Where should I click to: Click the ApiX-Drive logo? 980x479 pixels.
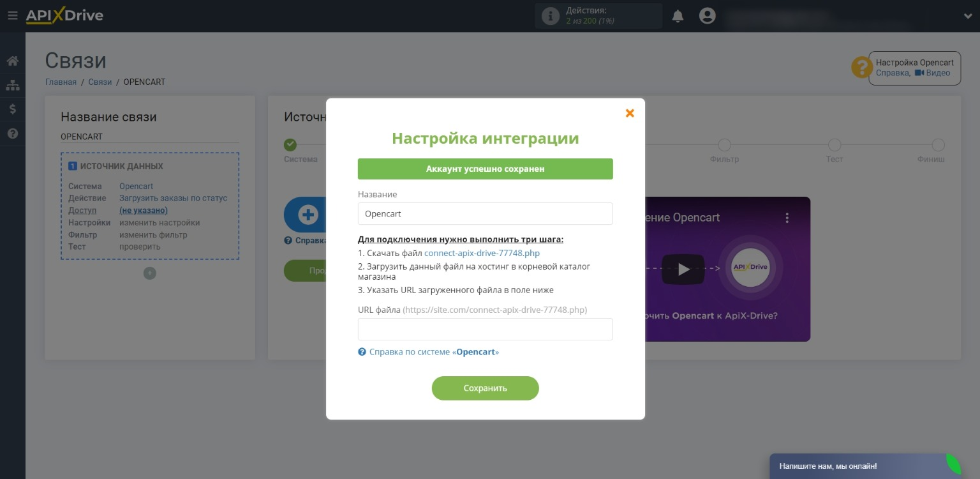pos(64,16)
